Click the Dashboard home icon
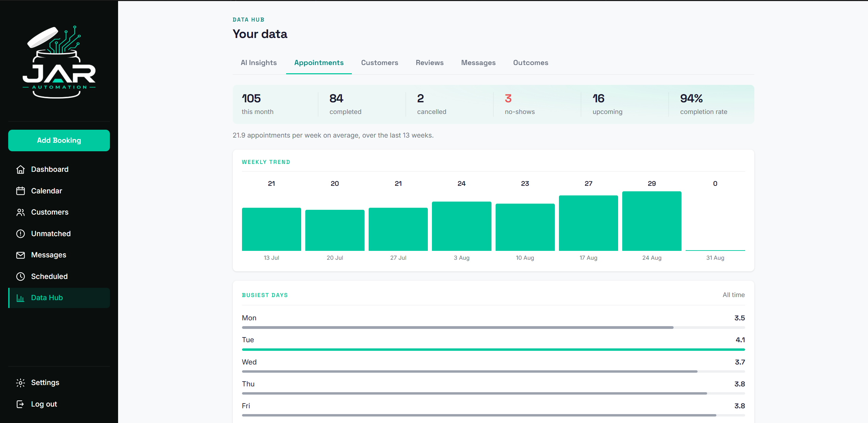Screen dimensions: 868x423 point(21,169)
